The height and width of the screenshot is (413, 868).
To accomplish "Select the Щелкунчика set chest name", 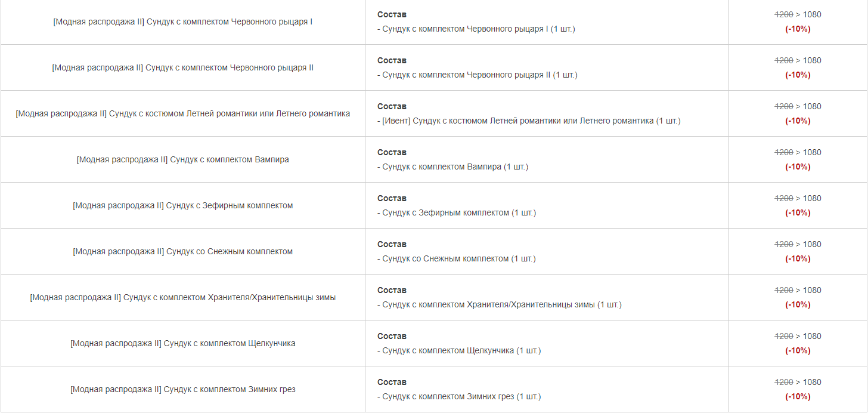I will pyautogui.click(x=183, y=343).
